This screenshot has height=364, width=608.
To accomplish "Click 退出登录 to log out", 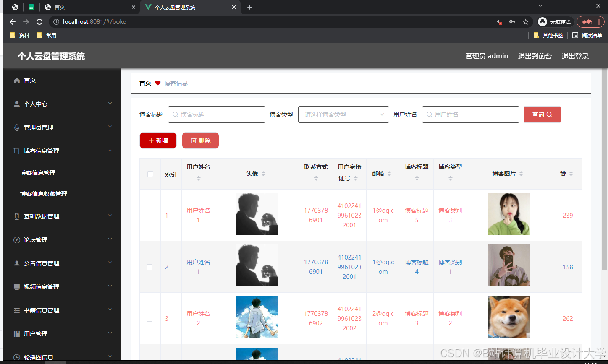I will [575, 56].
